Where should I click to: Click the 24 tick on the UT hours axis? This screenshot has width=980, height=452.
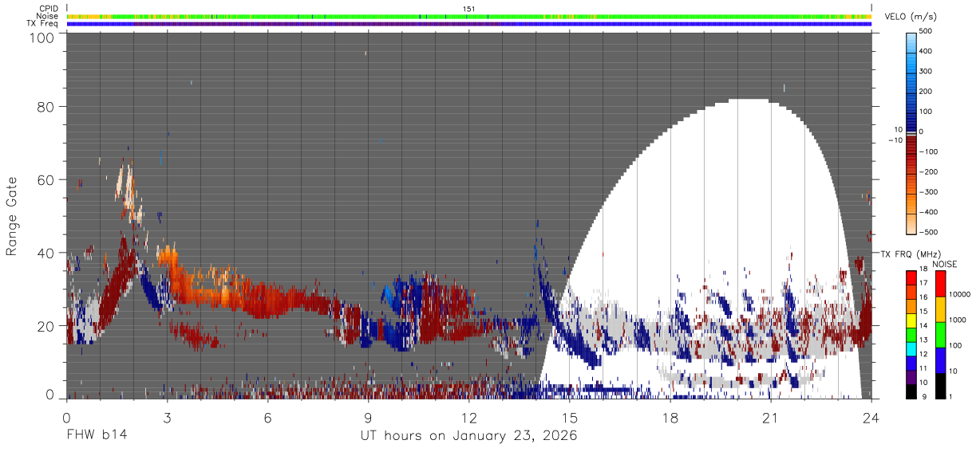click(871, 418)
